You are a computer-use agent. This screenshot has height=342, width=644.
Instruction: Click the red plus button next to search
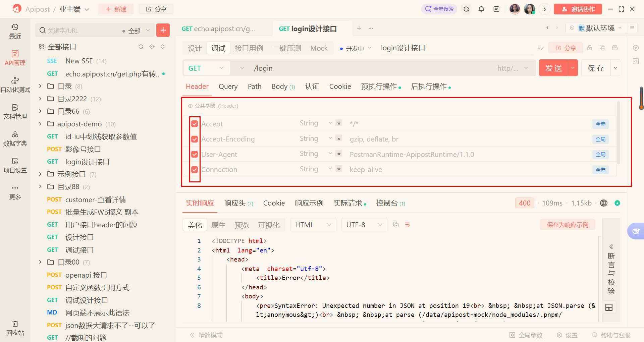[x=163, y=30]
